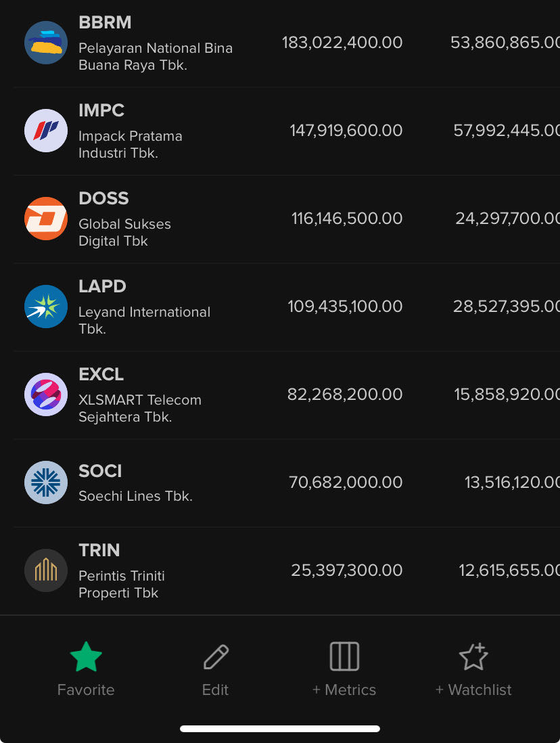Tap the LAPD Leyand International logo

[46, 307]
